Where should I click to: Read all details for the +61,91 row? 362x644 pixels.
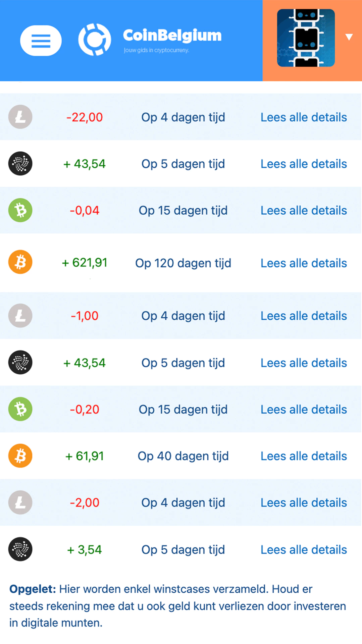[304, 456]
